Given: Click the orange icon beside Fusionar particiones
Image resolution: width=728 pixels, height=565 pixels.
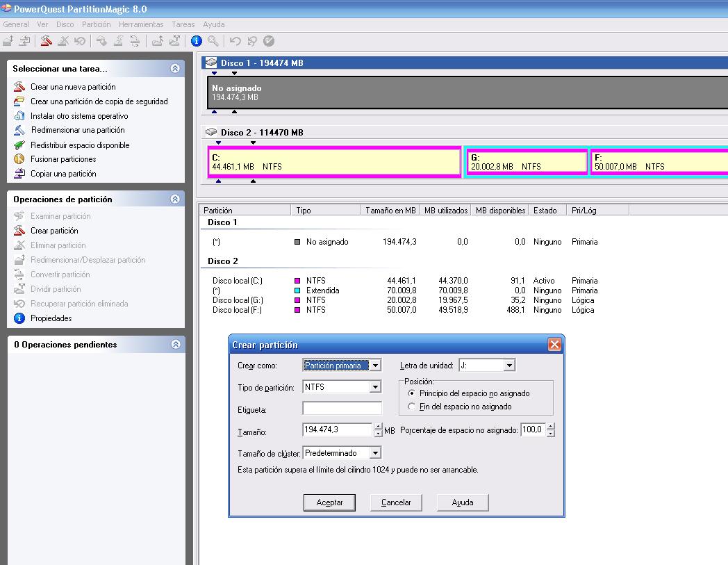Looking at the screenshot, I should click(19, 159).
